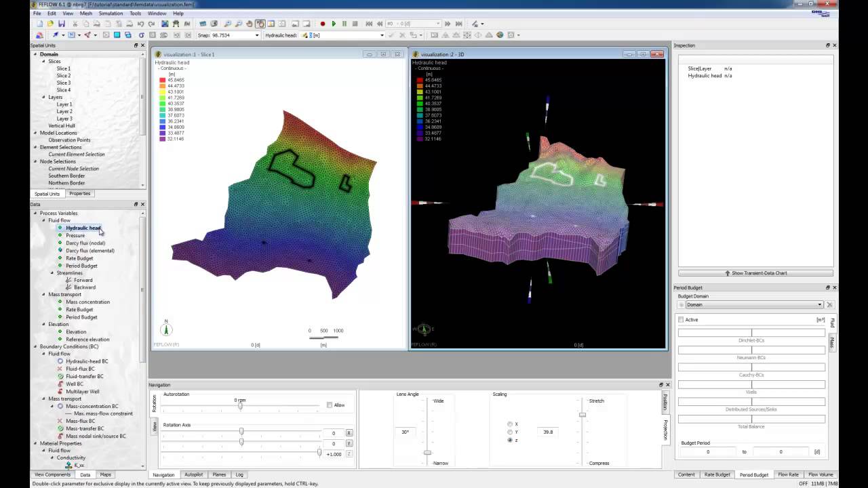The image size is (868, 488).
Task: Switch to the Autopilot tab
Action: [x=193, y=474]
